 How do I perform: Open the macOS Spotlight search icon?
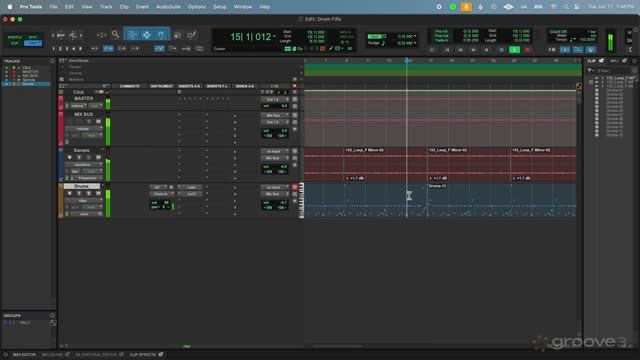(x=566, y=7)
